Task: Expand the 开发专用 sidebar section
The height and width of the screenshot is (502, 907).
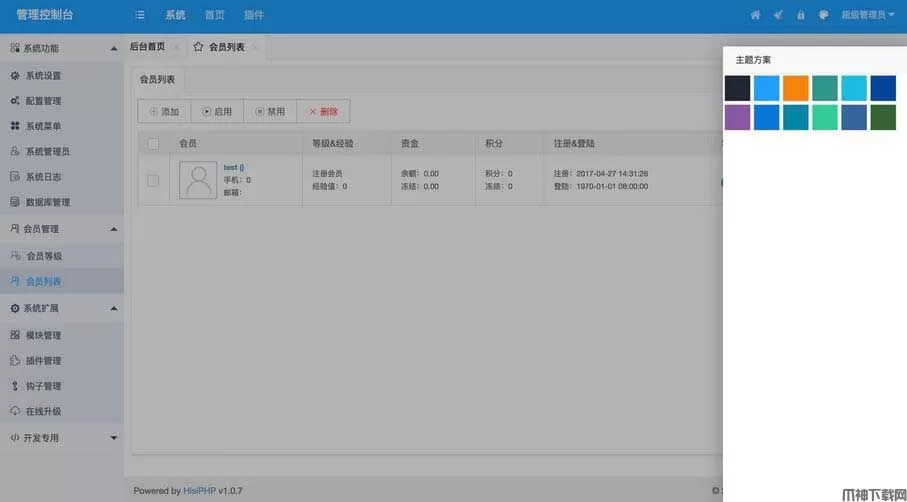Action: (113, 438)
